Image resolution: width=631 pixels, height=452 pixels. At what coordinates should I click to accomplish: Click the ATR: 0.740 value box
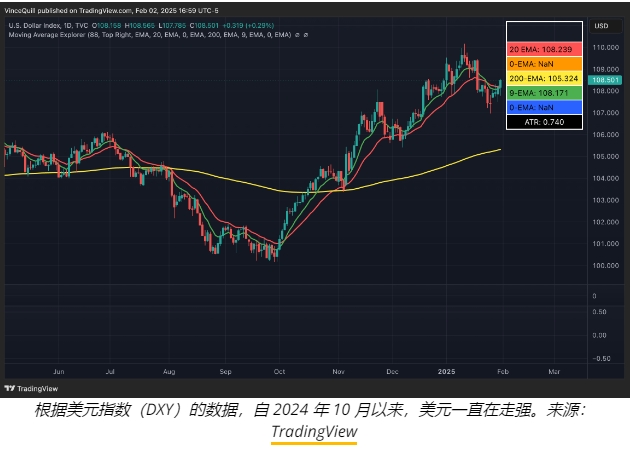coord(544,122)
